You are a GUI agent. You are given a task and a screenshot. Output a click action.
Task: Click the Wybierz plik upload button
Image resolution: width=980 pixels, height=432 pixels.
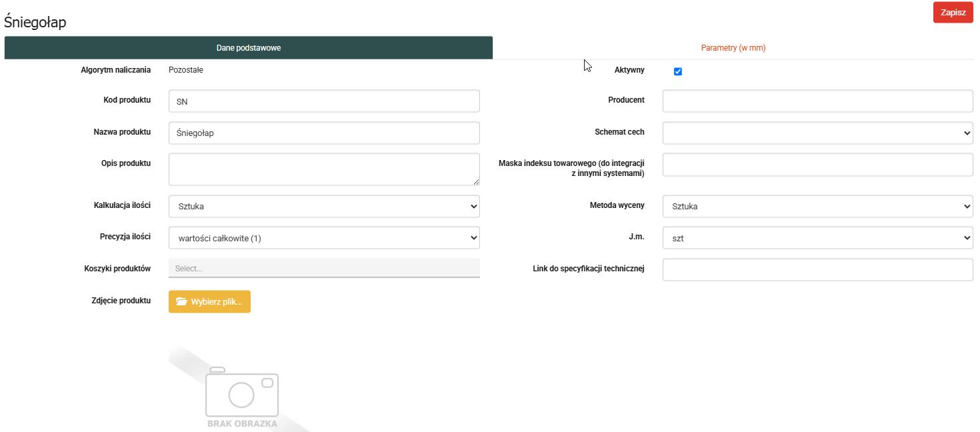coord(209,301)
